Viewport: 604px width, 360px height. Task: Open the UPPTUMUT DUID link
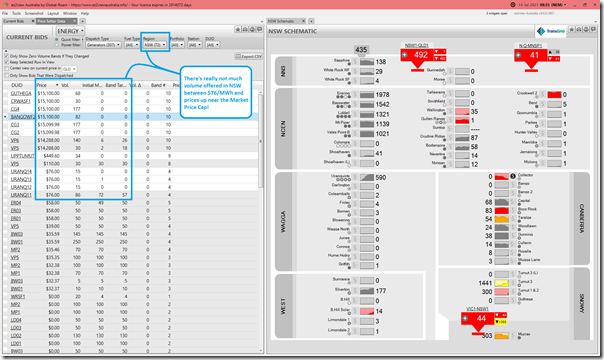[22, 156]
